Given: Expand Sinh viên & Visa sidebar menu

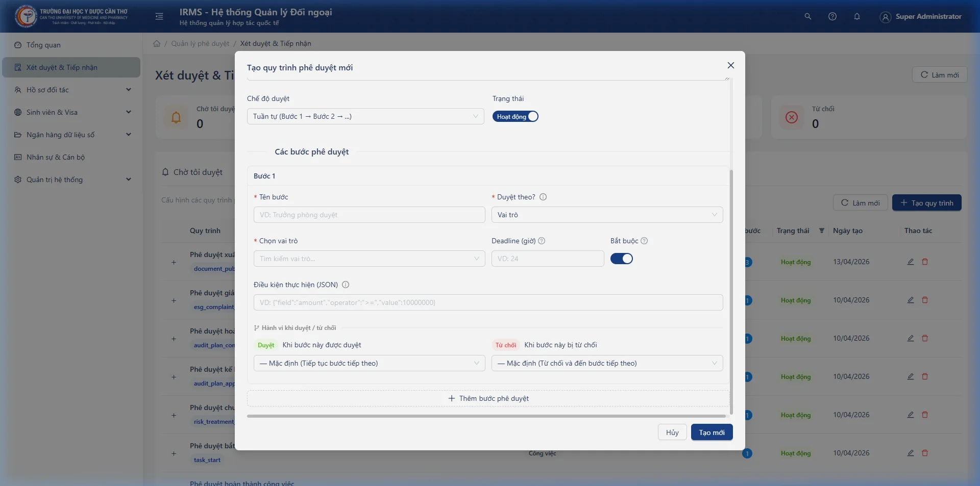Looking at the screenshot, I should 71,112.
